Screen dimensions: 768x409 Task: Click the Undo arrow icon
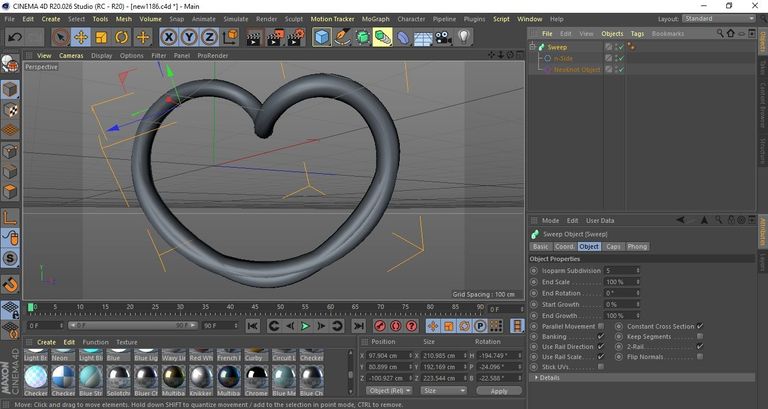(x=15, y=37)
